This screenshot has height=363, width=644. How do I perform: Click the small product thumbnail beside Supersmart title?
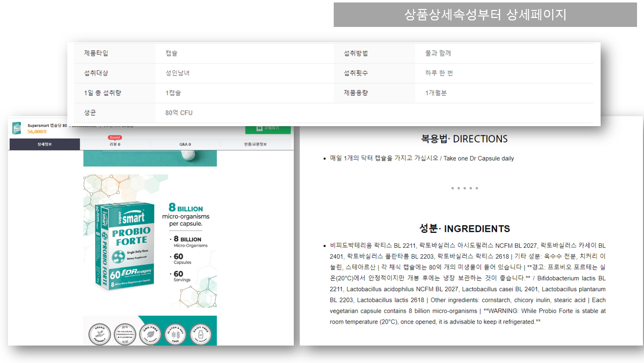[17, 128]
